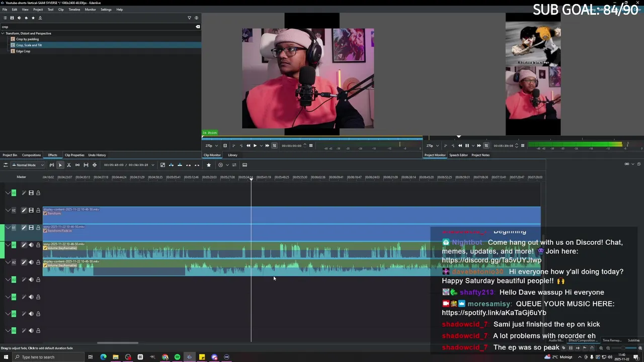The height and width of the screenshot is (362, 644).
Task: Toggle the project monitor zone/crop icon
Action: [x=486, y=146]
